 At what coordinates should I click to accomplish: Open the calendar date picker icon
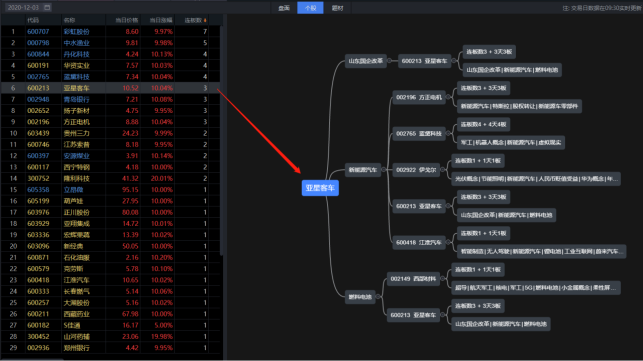pos(47,7)
